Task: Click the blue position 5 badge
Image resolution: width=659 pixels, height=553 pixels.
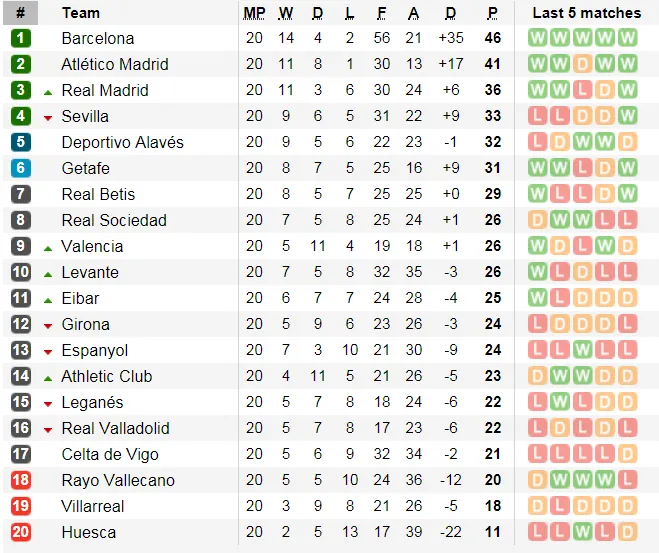Action: coord(21,142)
